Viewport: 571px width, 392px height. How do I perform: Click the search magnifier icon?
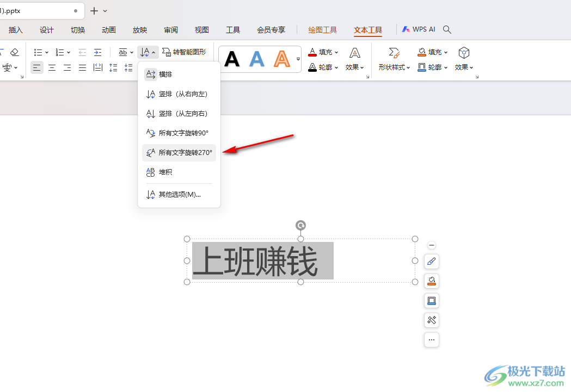[447, 29]
